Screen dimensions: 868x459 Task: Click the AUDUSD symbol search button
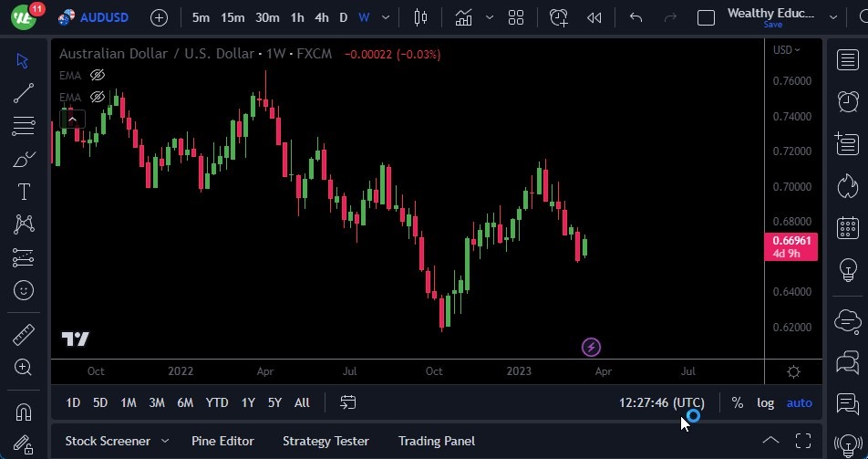click(94, 17)
